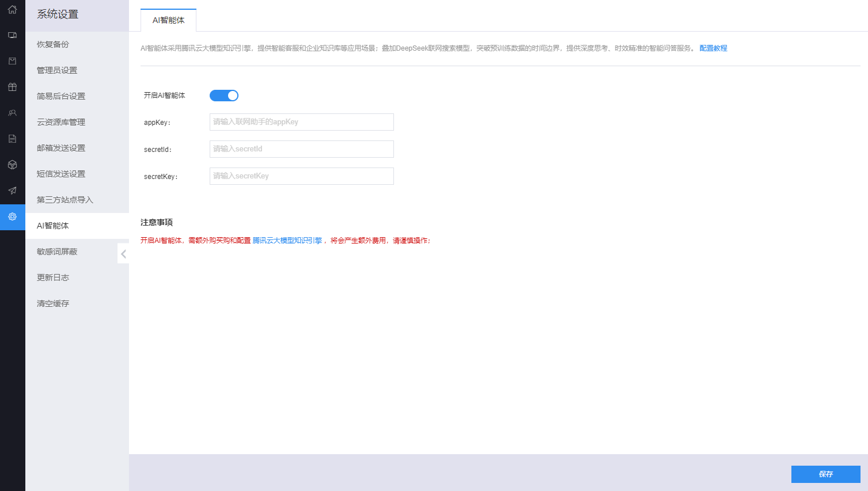Focus the appKey input field
Image resolution: width=868 pixels, height=491 pixels.
coord(302,122)
